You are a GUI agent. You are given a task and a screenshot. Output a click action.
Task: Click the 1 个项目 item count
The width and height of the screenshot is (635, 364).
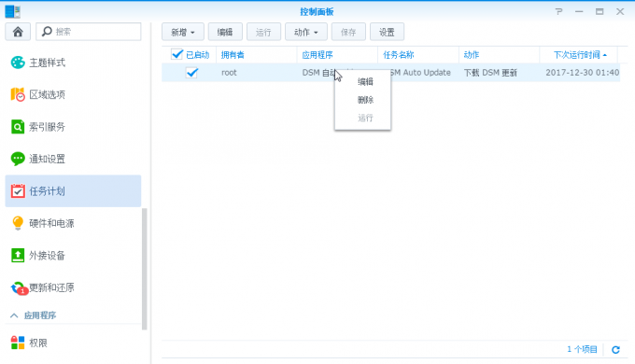tap(582, 349)
